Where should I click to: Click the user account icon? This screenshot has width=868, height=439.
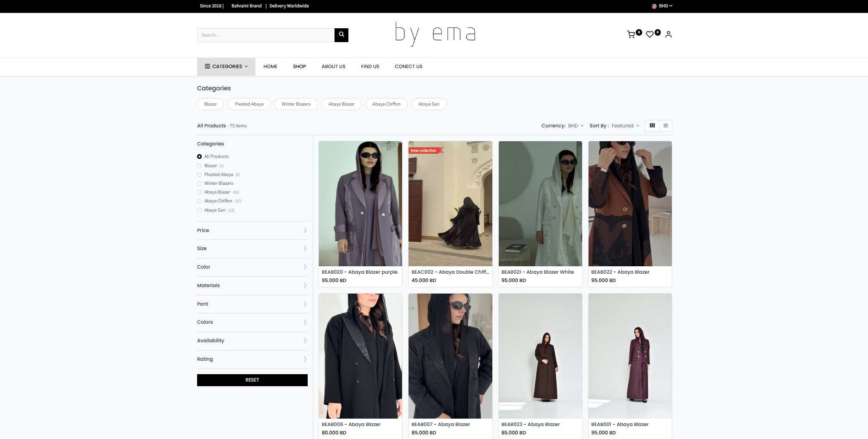[668, 35]
